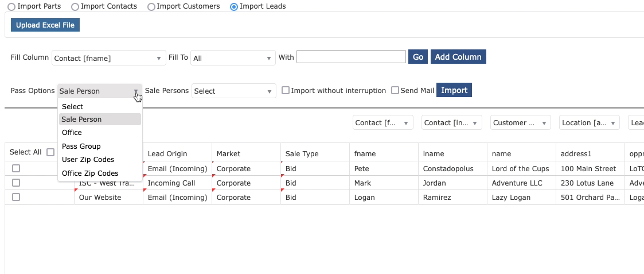Open the Location [a... column mapping dropdown
644x274 pixels.
click(590, 122)
